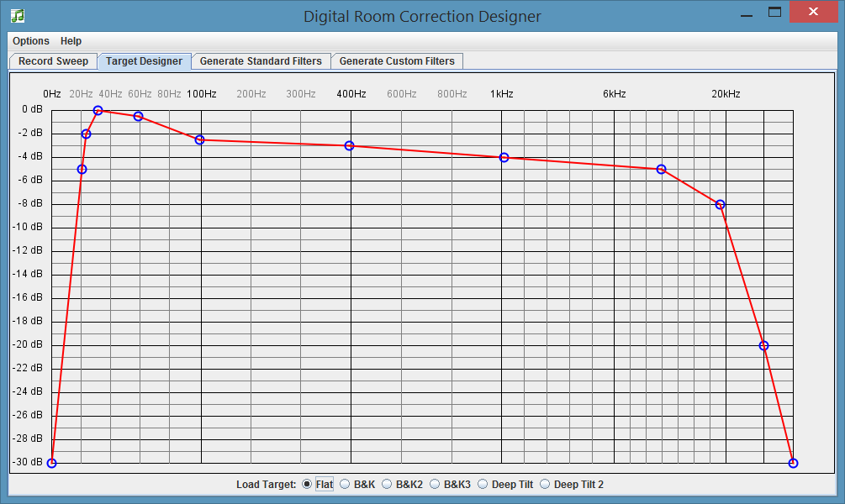Enable the Deep Tilt target
845x504 pixels.
pyautogui.click(x=483, y=484)
